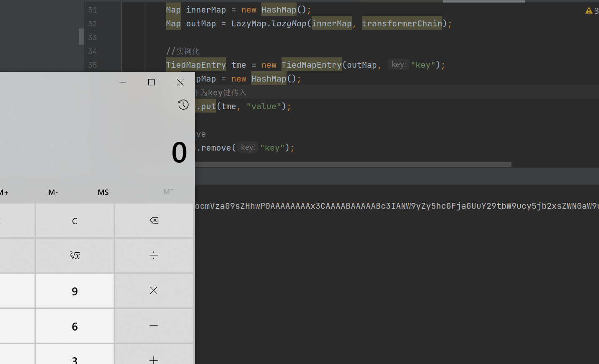Click the C clear button
This screenshot has width=599, height=364.
click(75, 220)
